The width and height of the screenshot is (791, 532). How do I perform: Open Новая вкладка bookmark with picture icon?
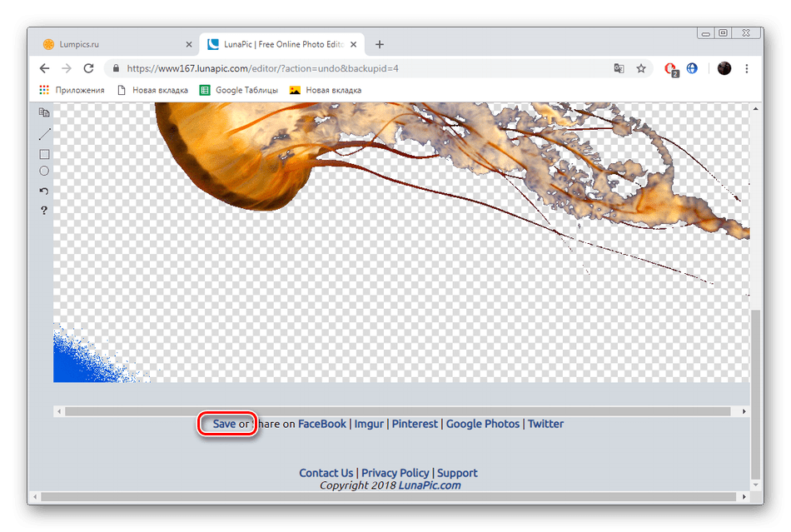pos(326,90)
